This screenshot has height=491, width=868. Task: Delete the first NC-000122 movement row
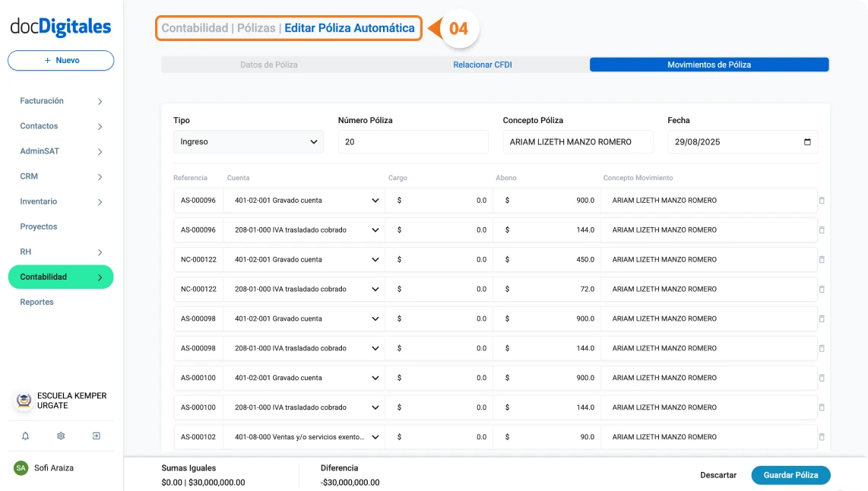822,260
